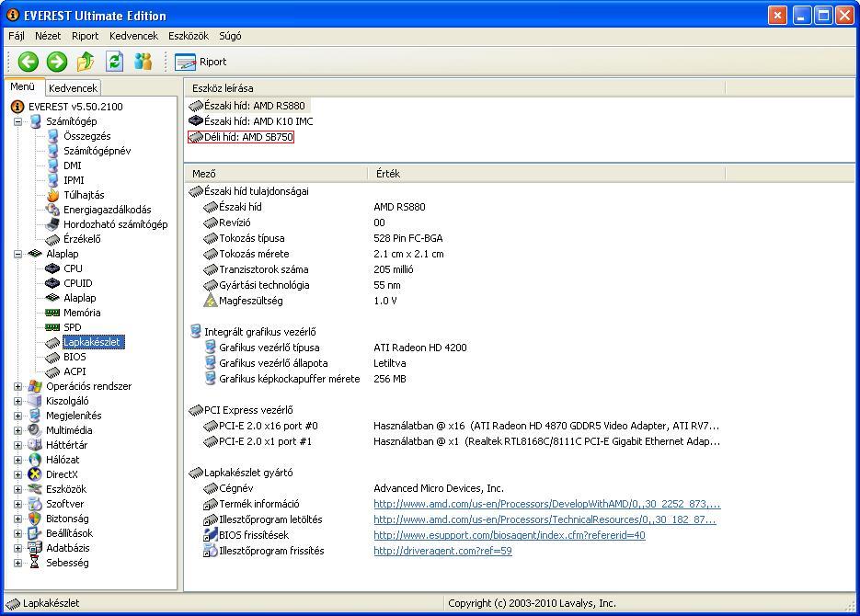Image resolution: width=860 pixels, height=616 pixels.
Task: Expand the Kiszolgáló node
Action: [18, 401]
